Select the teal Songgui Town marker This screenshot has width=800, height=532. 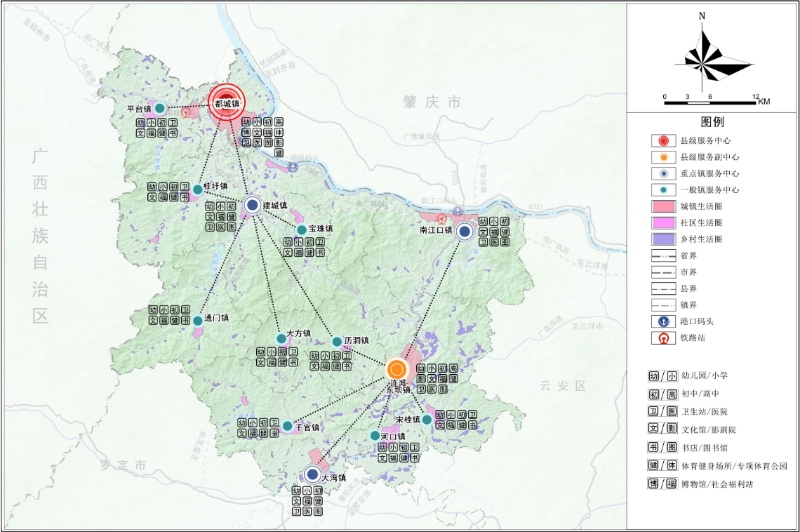(427, 420)
